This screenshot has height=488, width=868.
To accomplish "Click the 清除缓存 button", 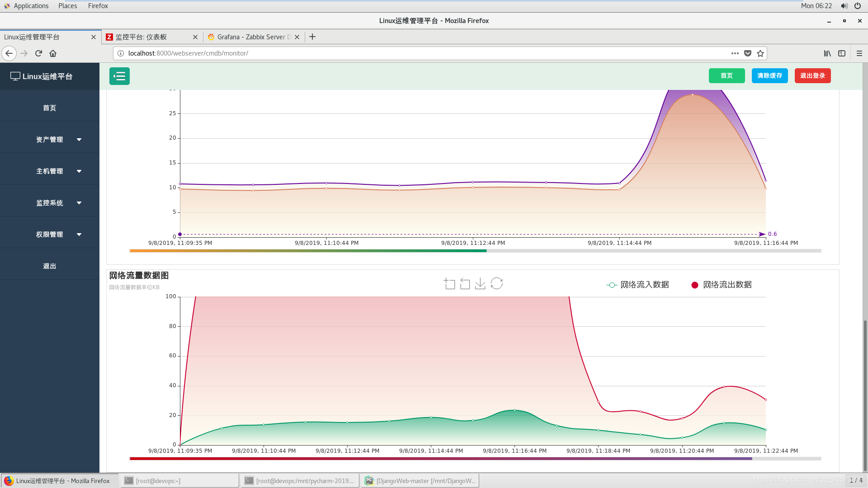I will (769, 76).
